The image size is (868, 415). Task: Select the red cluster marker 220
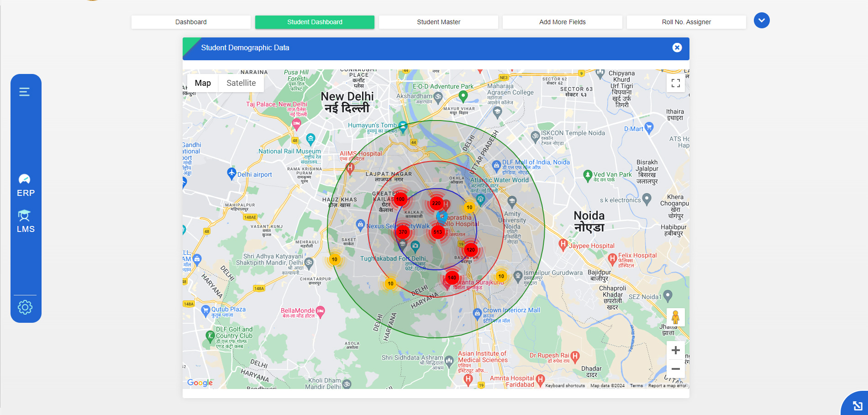pyautogui.click(x=437, y=204)
